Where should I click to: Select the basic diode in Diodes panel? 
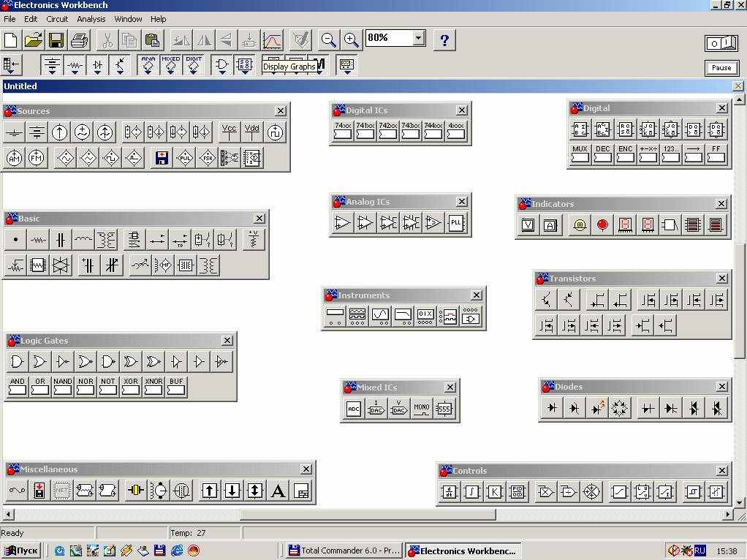coord(552,408)
